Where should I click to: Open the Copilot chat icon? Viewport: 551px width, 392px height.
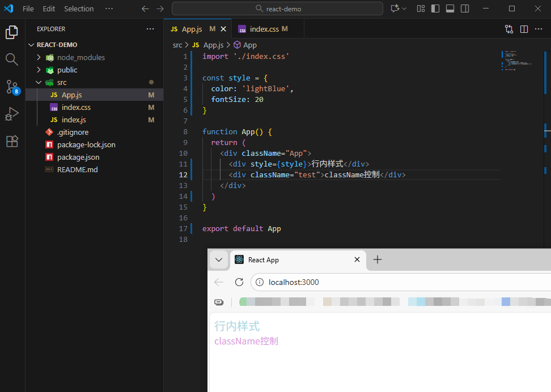pos(395,8)
